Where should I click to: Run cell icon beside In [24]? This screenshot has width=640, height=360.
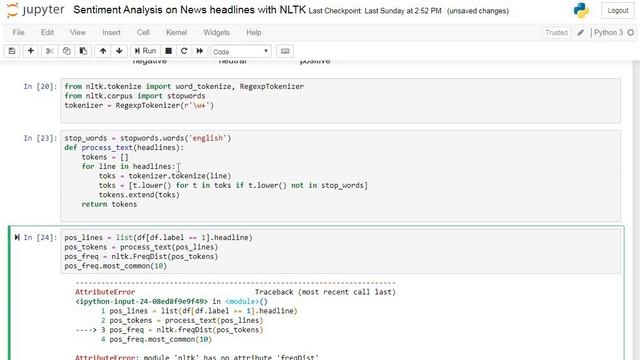point(17,238)
